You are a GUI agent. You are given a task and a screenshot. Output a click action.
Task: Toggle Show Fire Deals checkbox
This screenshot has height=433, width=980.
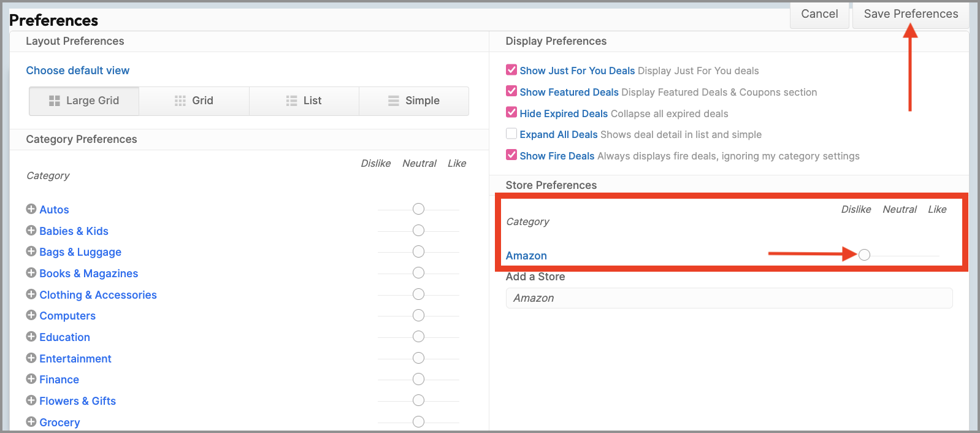point(511,155)
